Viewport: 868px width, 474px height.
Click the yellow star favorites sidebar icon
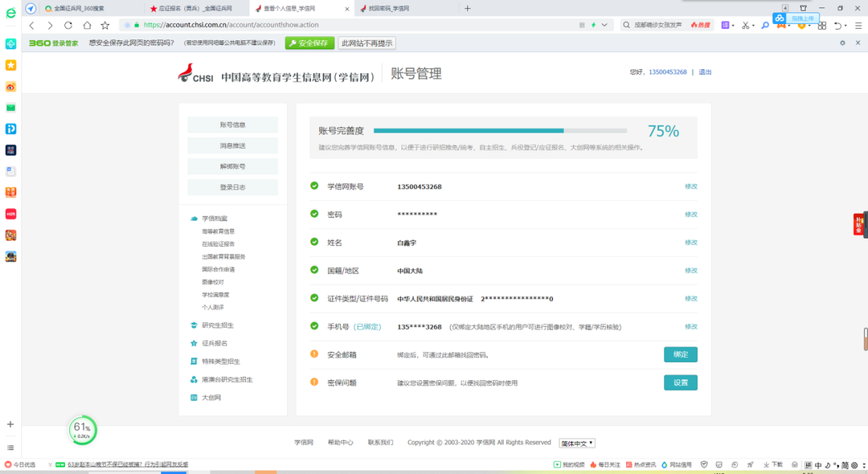(x=11, y=65)
